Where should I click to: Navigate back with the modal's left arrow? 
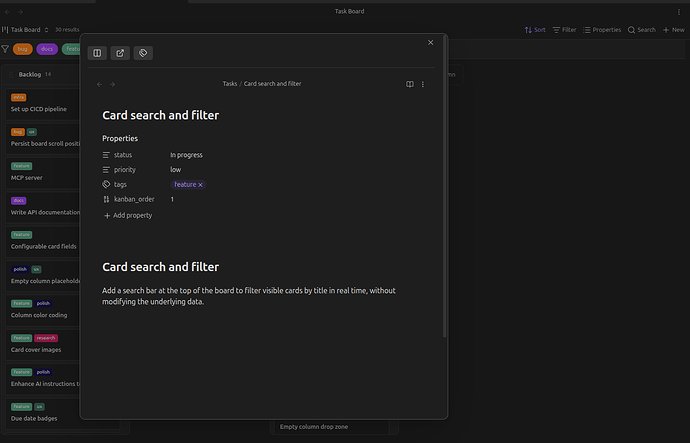(x=99, y=85)
